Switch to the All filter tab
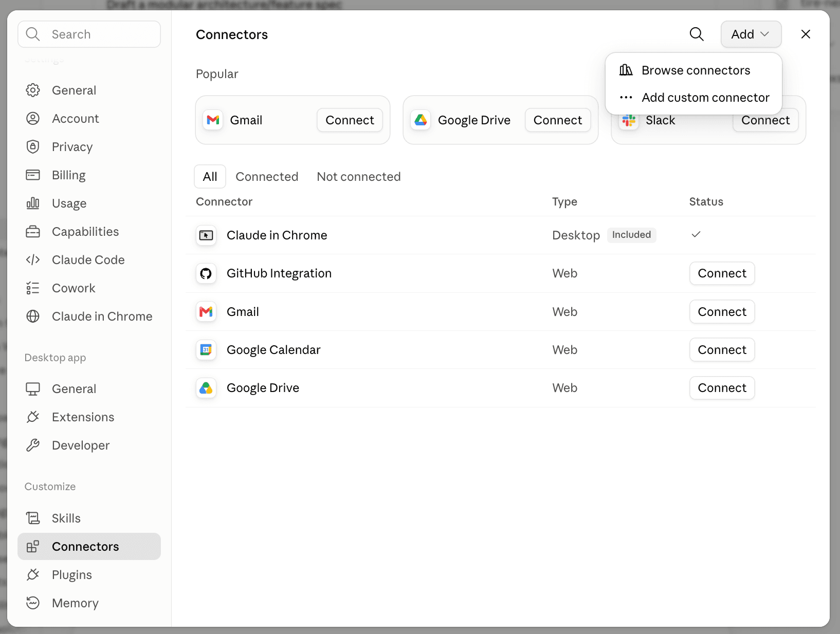Viewport: 840px width, 634px height. tap(210, 177)
